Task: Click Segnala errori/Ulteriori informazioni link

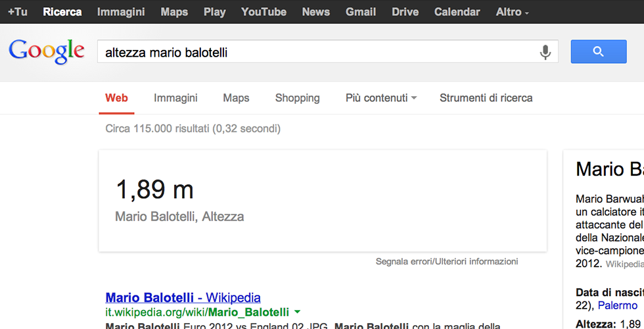Action: tap(447, 261)
